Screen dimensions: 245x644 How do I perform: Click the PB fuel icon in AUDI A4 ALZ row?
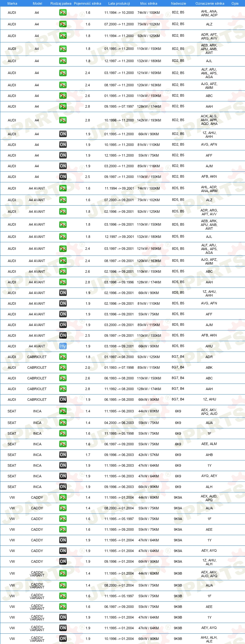(x=63, y=24)
